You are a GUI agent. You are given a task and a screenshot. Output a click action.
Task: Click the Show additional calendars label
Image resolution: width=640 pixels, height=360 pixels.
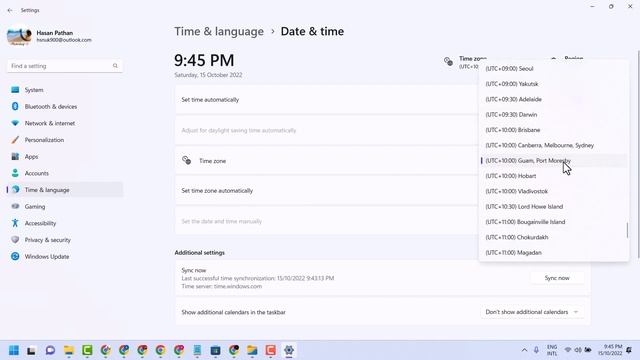coord(233,312)
